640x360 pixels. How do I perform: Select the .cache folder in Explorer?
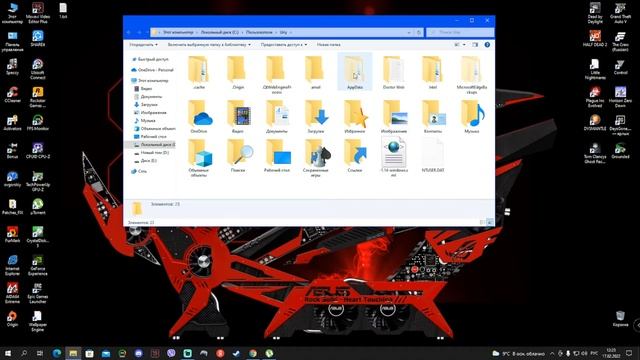[x=199, y=72]
